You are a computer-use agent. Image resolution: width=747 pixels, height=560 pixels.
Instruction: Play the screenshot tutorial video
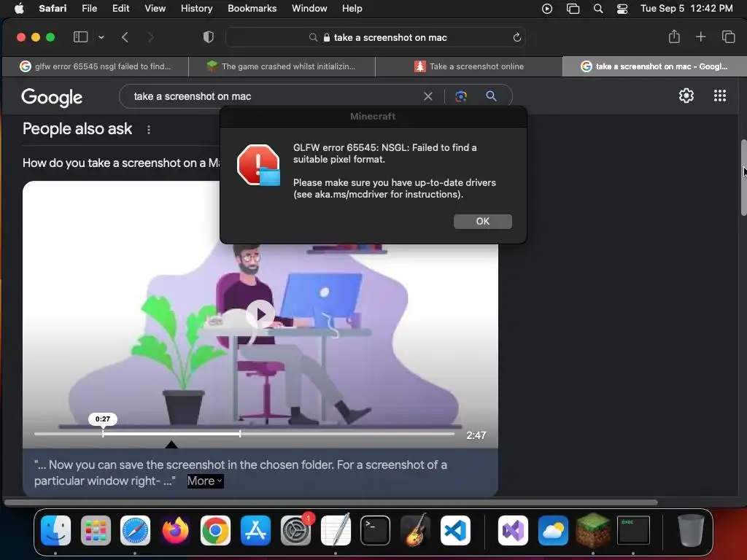[260, 314]
